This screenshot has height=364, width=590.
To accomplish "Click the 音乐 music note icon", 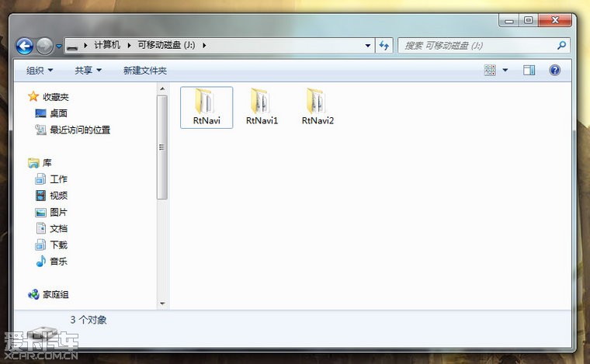I will pyautogui.click(x=40, y=261).
